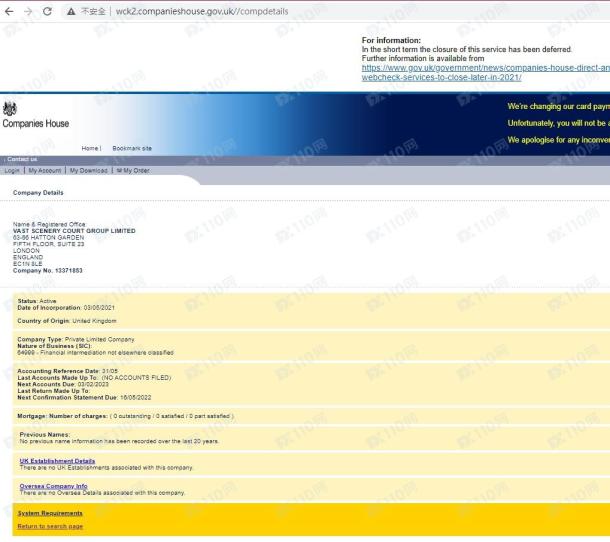The width and height of the screenshot is (610, 542).
Task: Click UK Establishment Details link
Action: tap(57, 461)
